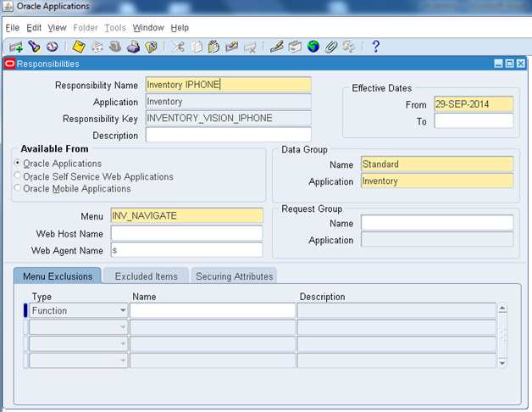Open the Securing Attributes tab
Viewport: 532px width, 412px height.
pyautogui.click(x=234, y=276)
